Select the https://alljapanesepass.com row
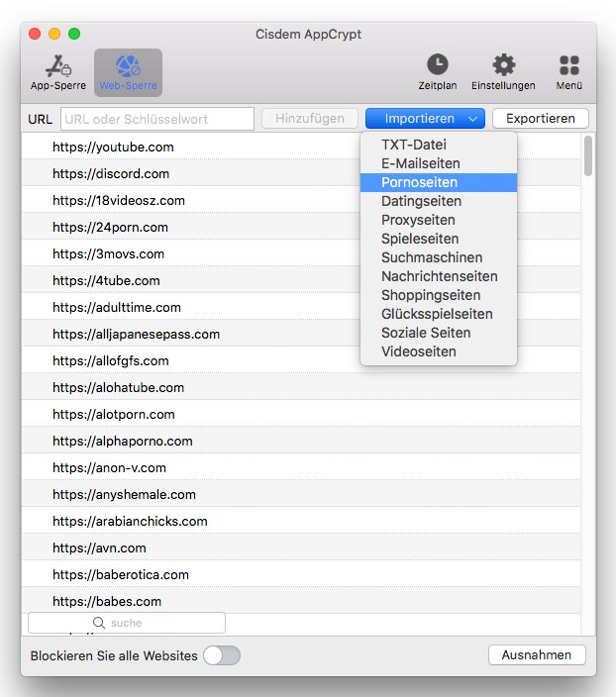 tap(301, 334)
